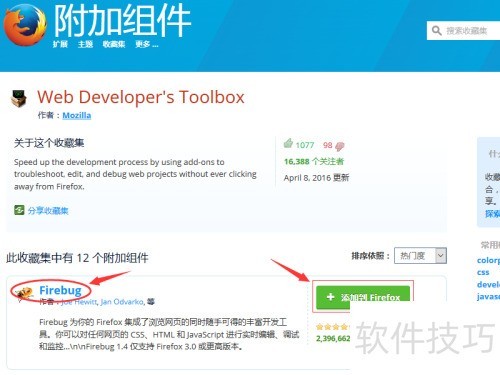Screen dimensions: 500x375
Task: Click the 1077 likes count
Action: [305, 145]
